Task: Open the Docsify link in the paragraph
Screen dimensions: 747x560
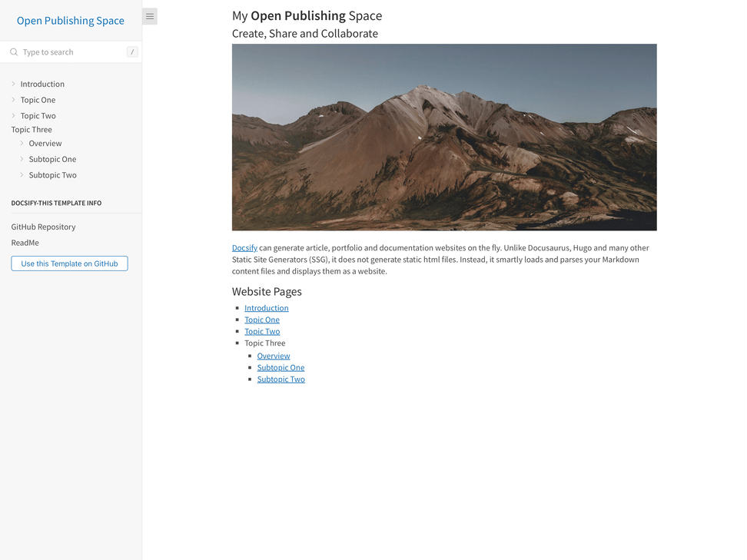Action: (244, 247)
